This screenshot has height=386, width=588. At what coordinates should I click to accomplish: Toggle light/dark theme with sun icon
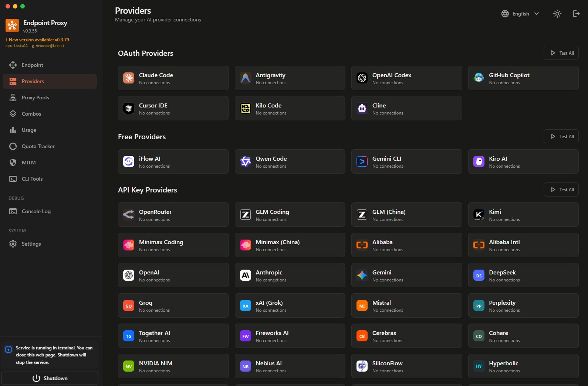pos(557,14)
